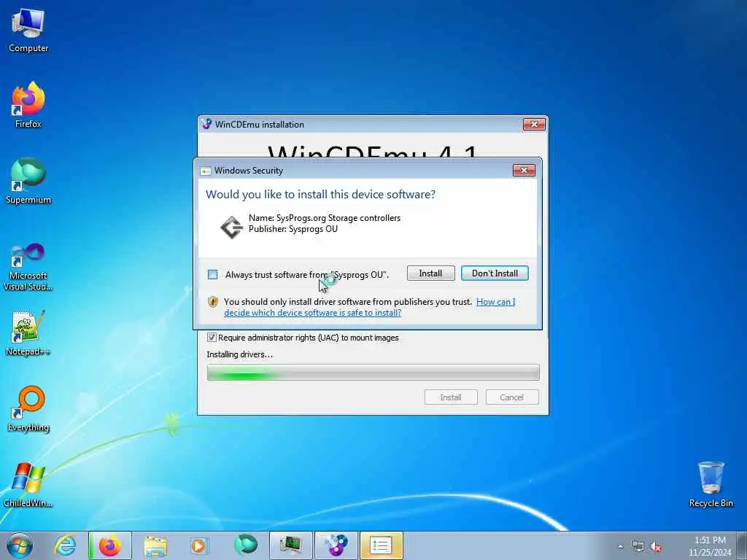Click the muted volume tray icon

pos(656,547)
